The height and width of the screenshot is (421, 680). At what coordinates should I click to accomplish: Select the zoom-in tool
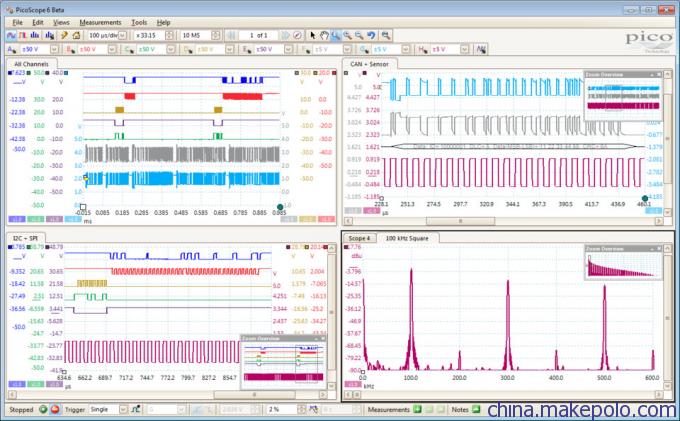click(x=347, y=35)
